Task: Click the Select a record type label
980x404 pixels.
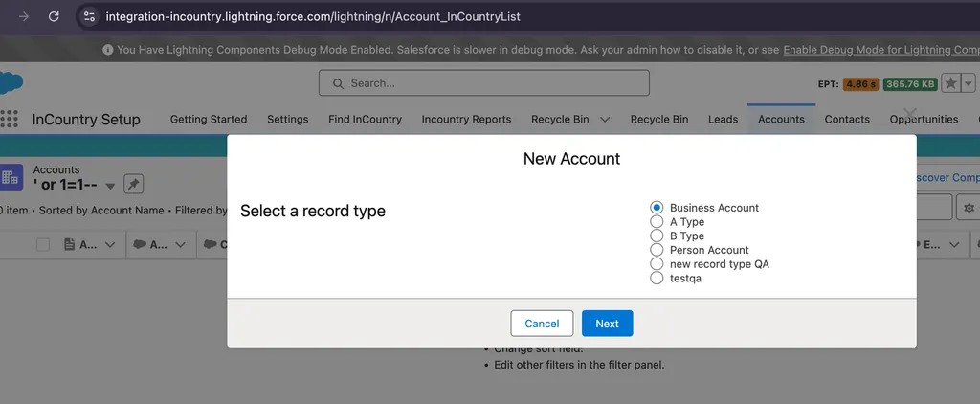Action: tap(313, 211)
